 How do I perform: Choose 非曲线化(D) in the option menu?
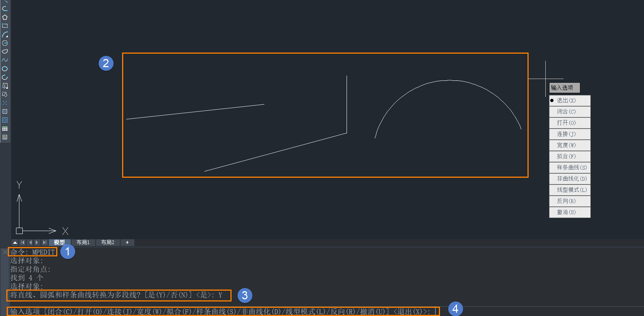tap(570, 179)
